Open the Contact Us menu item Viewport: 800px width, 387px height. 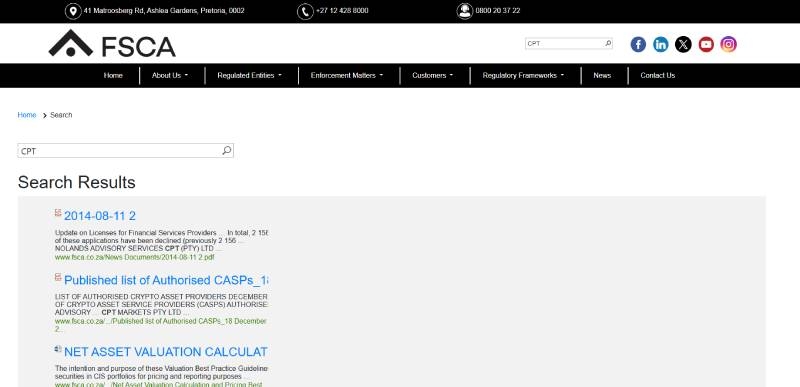click(x=658, y=75)
